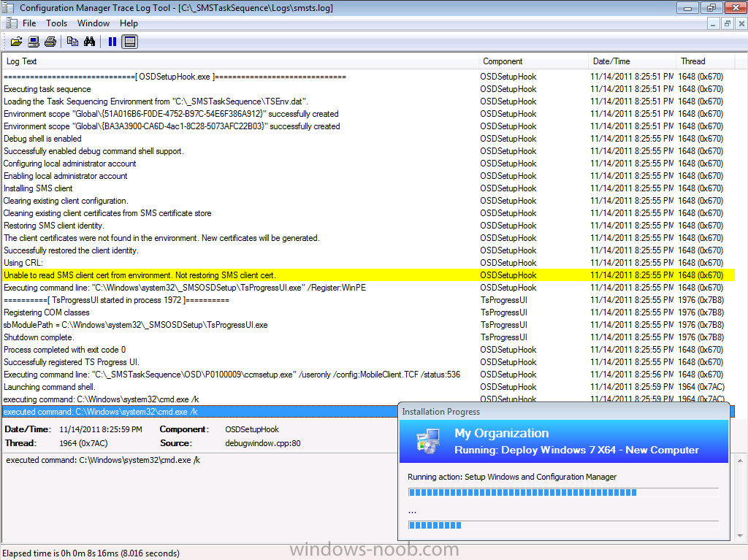748x560 pixels.
Task: Click the "Elapsed time is 0h 0m 8s 16ms" status text
Action: click(91, 553)
